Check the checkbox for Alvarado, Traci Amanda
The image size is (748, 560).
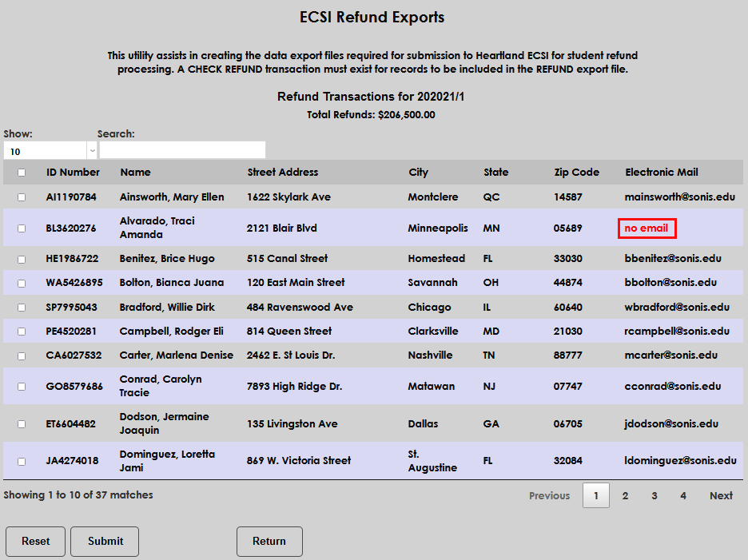click(x=21, y=228)
